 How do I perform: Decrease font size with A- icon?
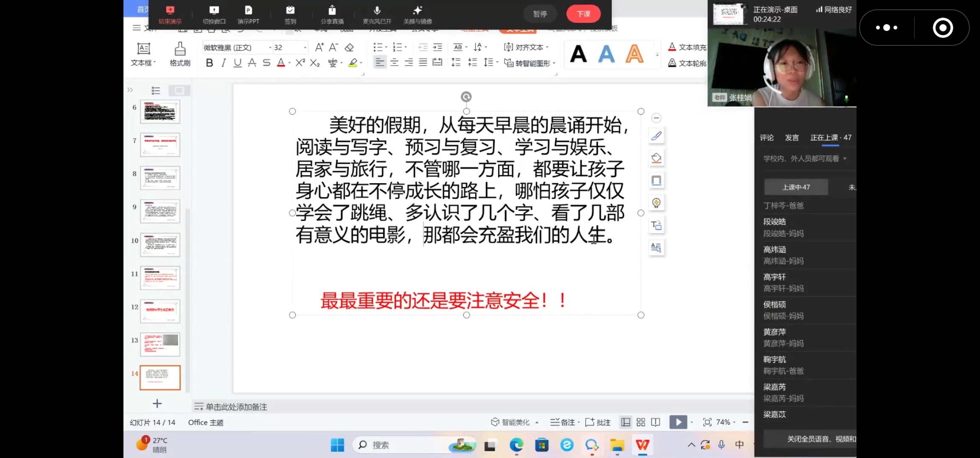(x=334, y=47)
